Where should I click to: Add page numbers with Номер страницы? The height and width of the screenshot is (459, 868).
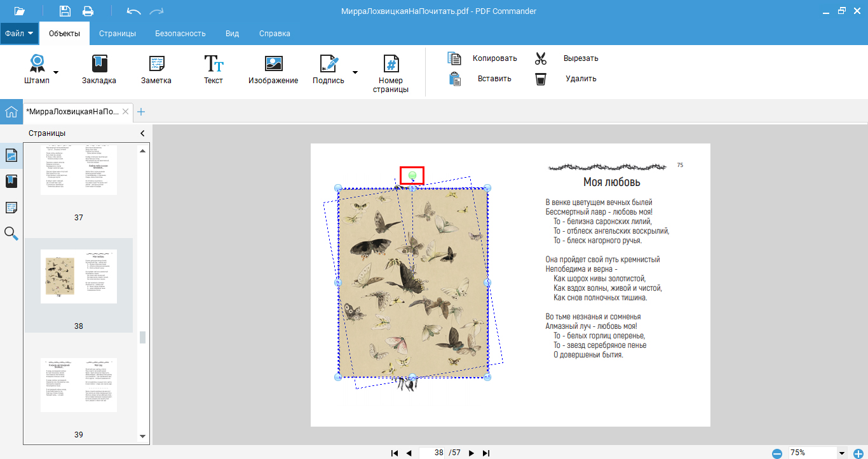click(391, 74)
